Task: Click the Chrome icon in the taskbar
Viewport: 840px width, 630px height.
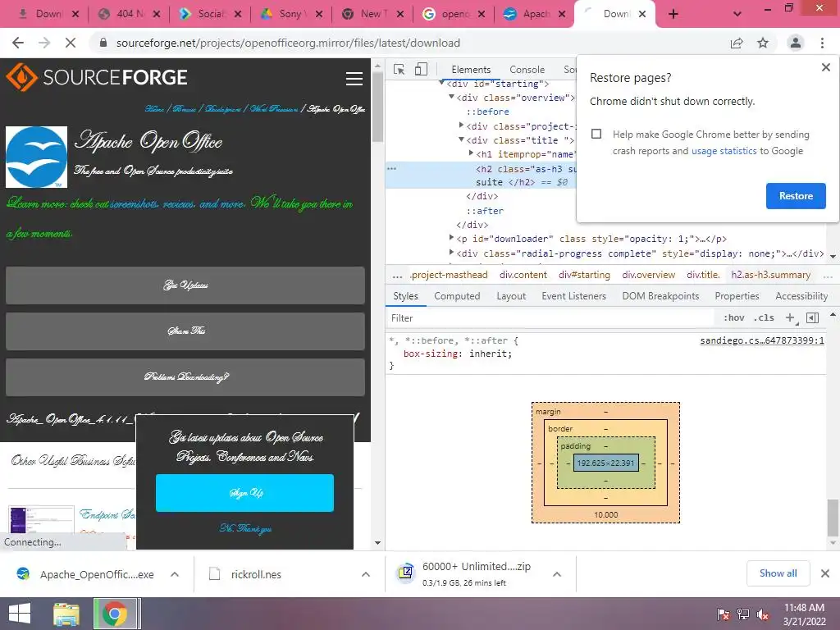Action: [x=115, y=614]
